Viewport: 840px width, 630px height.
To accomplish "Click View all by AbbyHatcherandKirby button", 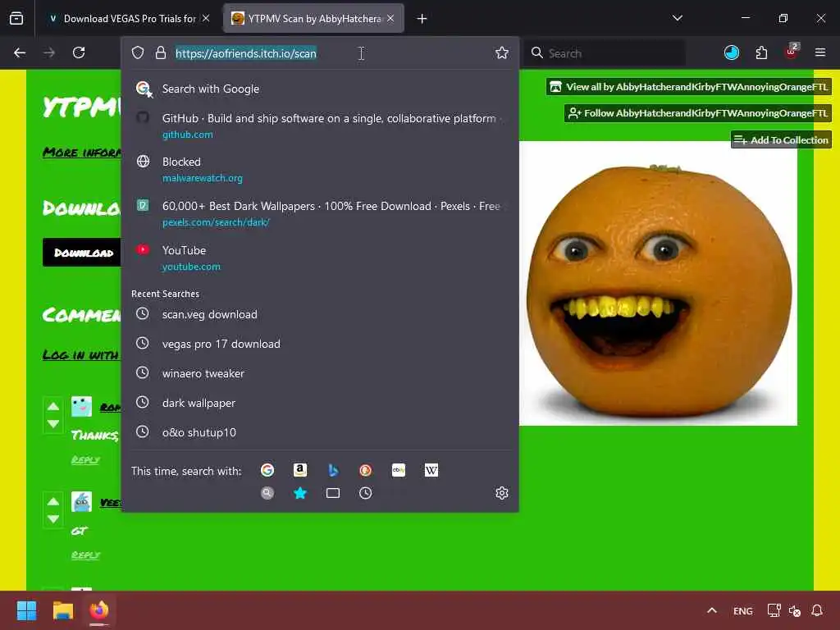I will pos(689,87).
